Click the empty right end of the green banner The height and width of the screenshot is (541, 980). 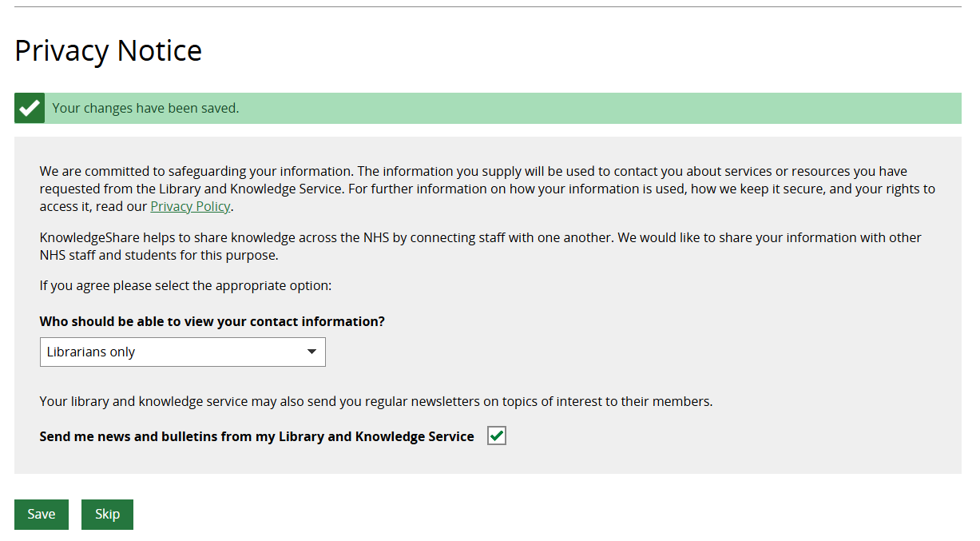point(799,108)
